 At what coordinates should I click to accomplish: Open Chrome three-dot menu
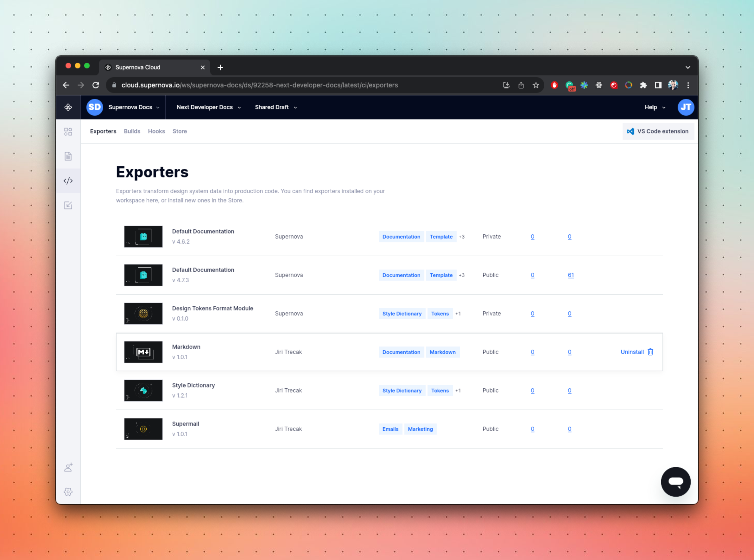[688, 85]
